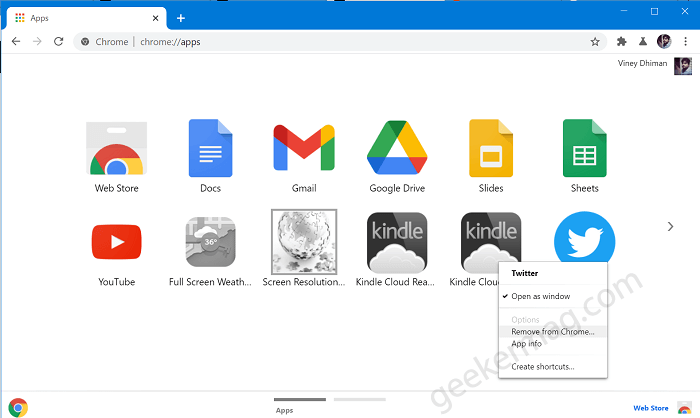Close the Apps tab
The width and height of the screenshot is (700, 418).
click(155, 18)
